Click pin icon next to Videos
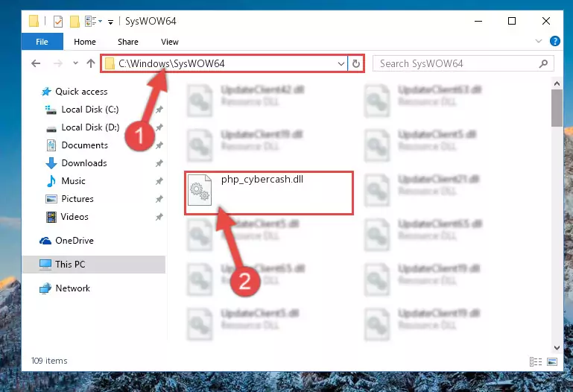The width and height of the screenshot is (573, 392). 159,217
